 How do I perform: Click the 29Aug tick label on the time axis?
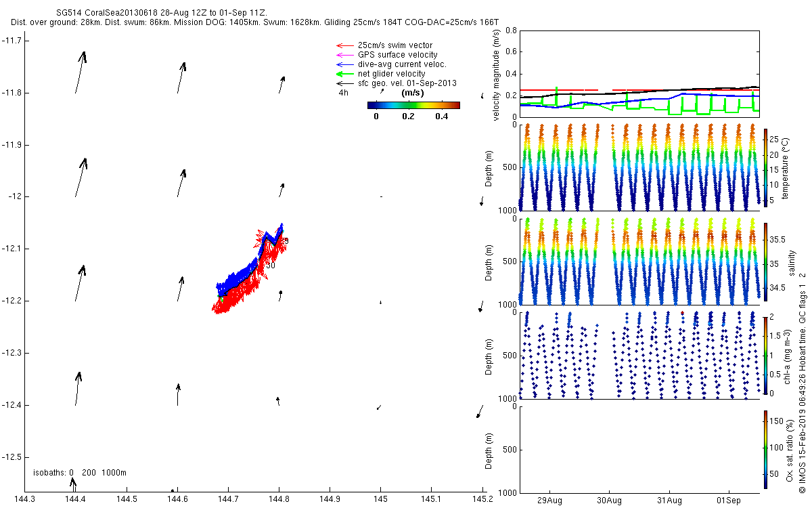(549, 500)
